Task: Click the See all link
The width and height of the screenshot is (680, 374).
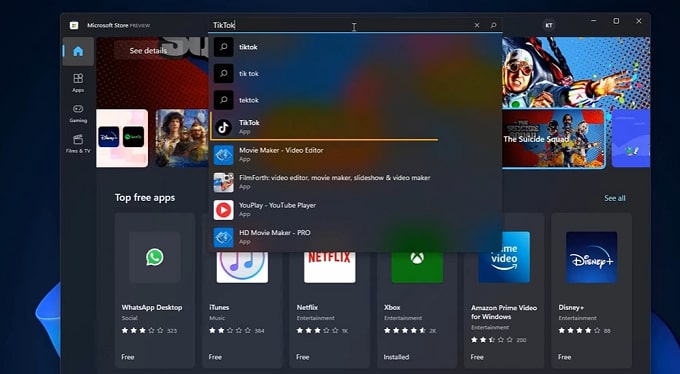Action: click(615, 198)
